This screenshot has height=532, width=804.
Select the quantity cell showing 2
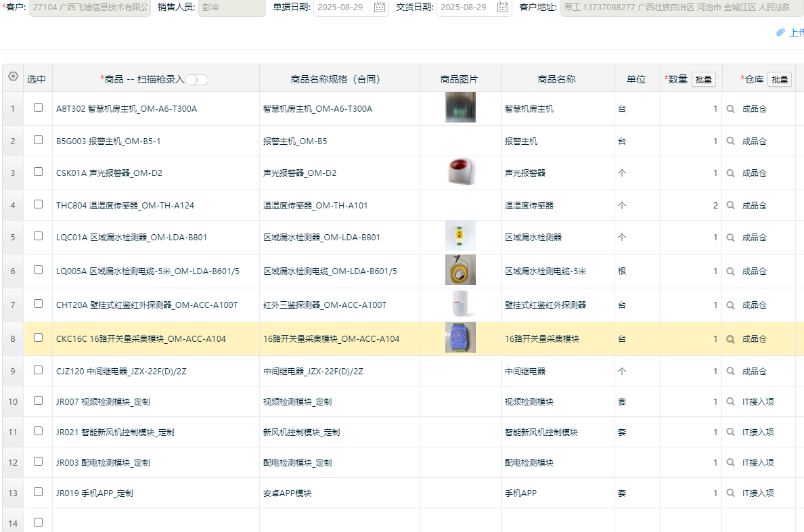pos(691,205)
